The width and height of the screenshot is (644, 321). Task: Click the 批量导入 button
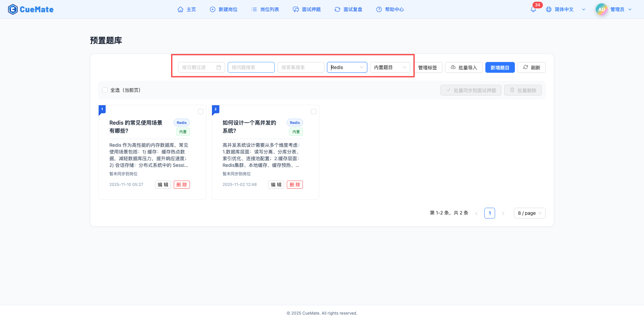464,67
